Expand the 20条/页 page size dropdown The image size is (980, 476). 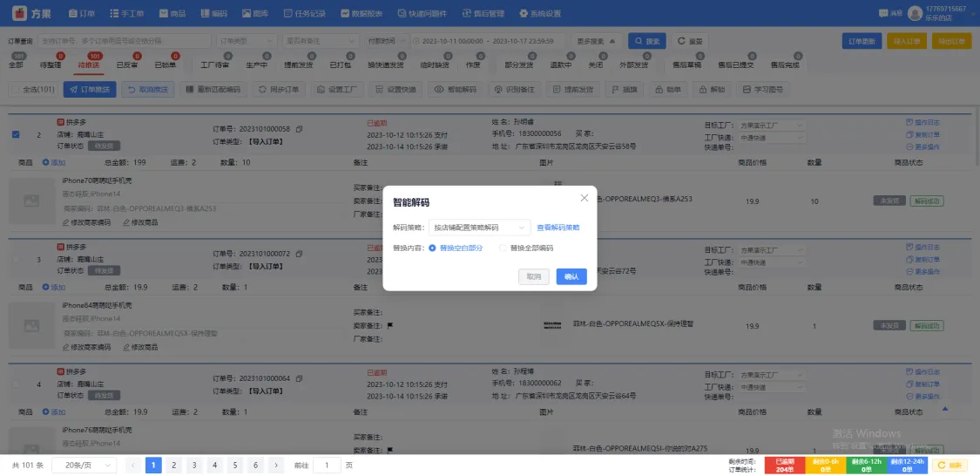84,466
